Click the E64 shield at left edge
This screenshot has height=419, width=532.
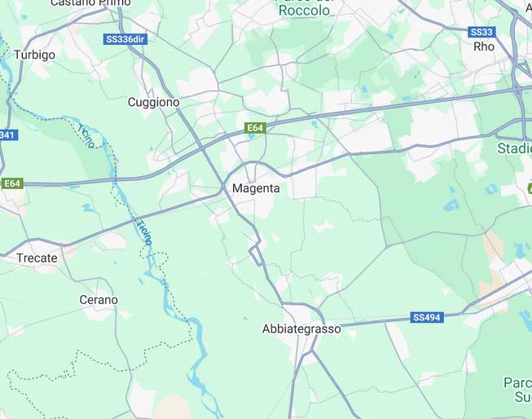(12, 183)
